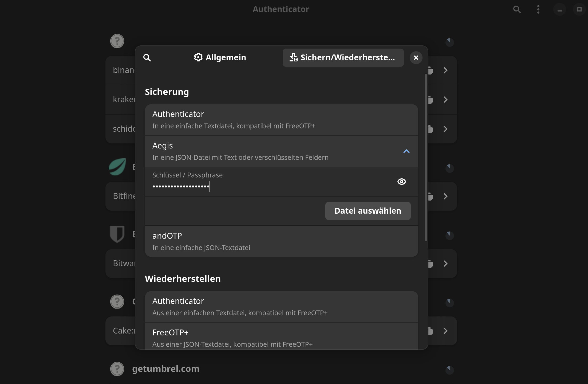The height and width of the screenshot is (384, 588).
Task: Click the kraken account row
Action: point(120,100)
